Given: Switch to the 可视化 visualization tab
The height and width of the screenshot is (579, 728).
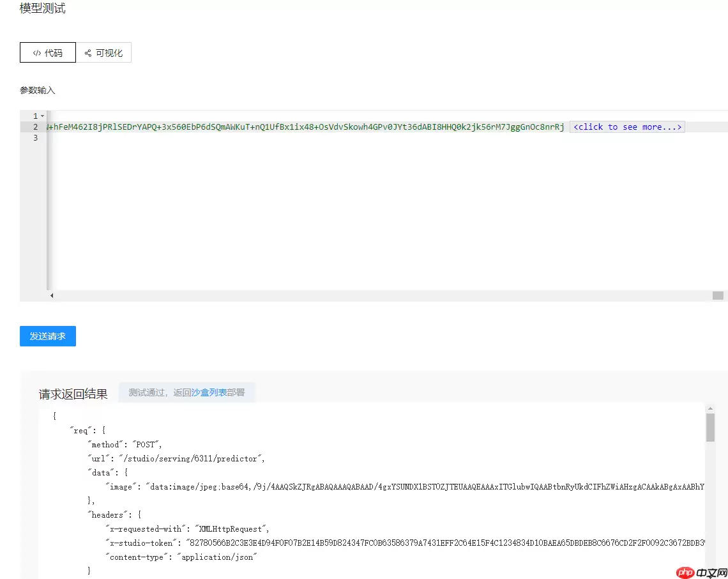Looking at the screenshot, I should click(103, 53).
